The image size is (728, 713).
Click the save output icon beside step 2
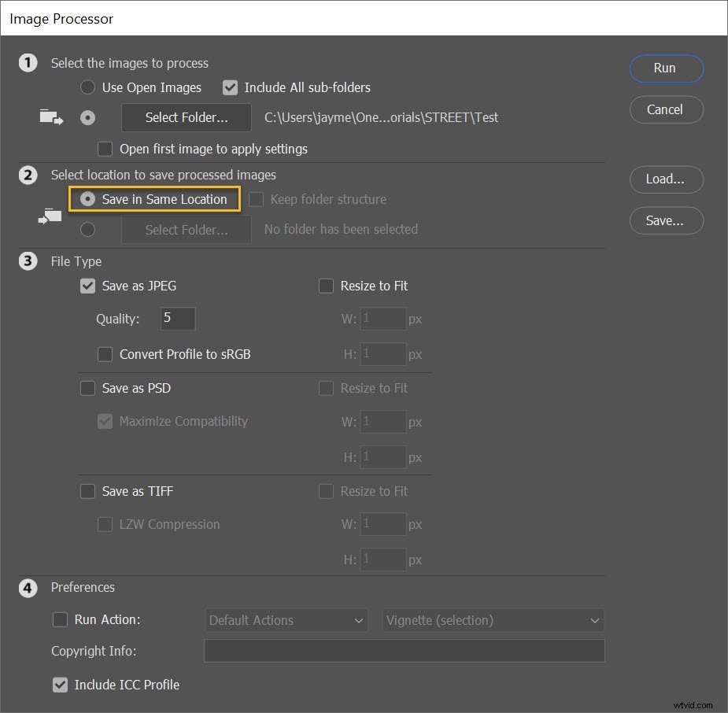50,214
